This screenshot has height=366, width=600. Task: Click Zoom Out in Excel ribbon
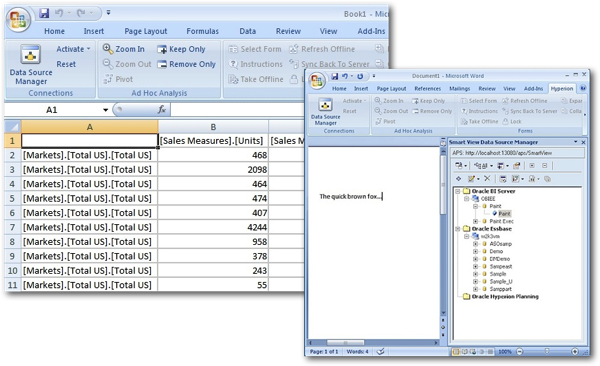[x=127, y=64]
